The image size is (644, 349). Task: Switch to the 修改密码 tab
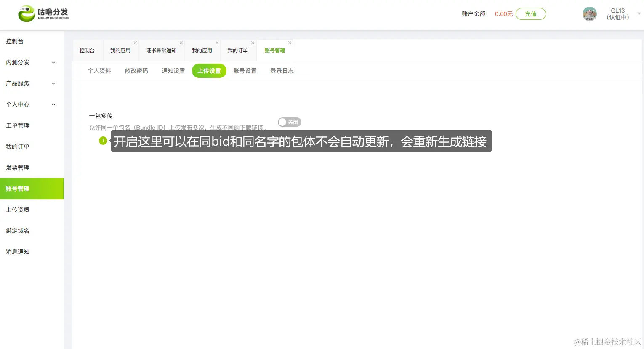point(136,70)
